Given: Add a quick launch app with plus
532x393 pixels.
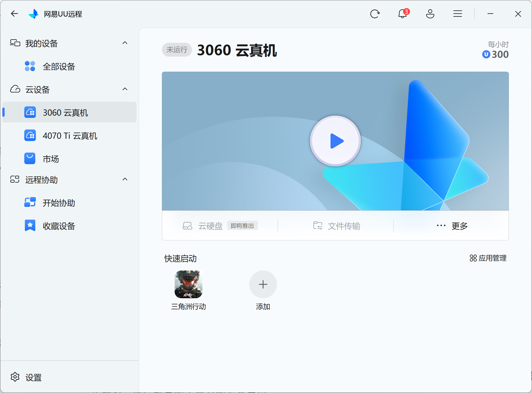Looking at the screenshot, I should click(x=263, y=284).
